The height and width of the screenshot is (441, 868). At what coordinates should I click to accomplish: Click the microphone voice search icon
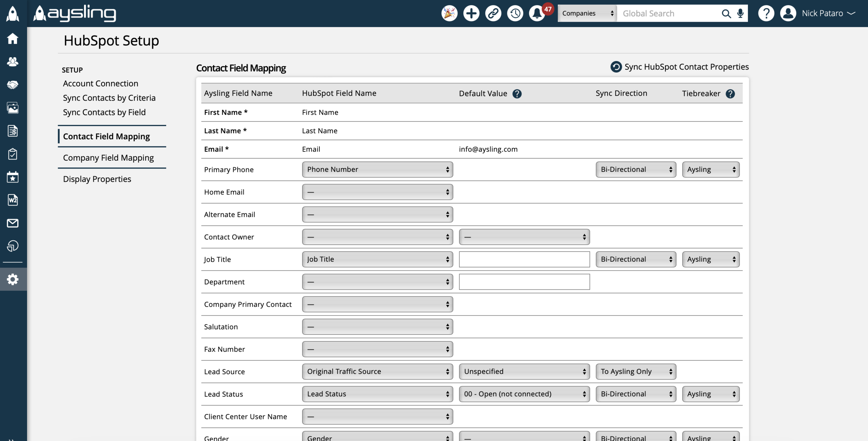coord(741,14)
